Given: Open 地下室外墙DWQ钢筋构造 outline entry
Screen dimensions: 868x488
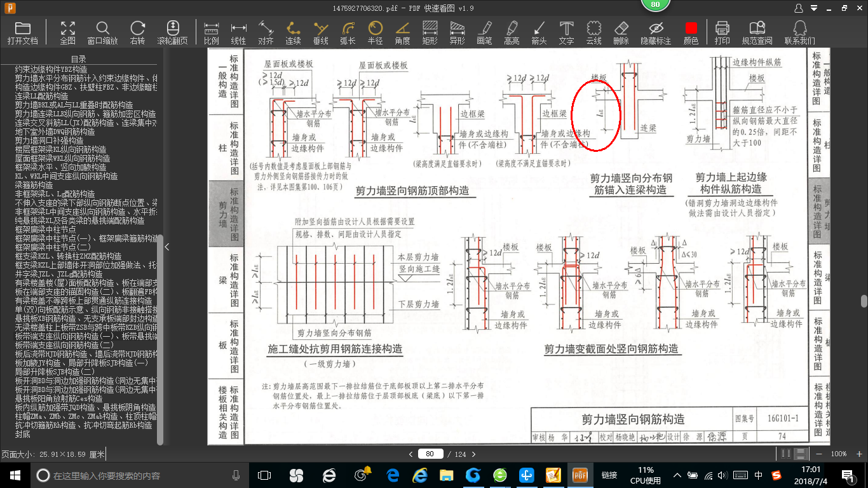Looking at the screenshot, I should [x=55, y=132].
